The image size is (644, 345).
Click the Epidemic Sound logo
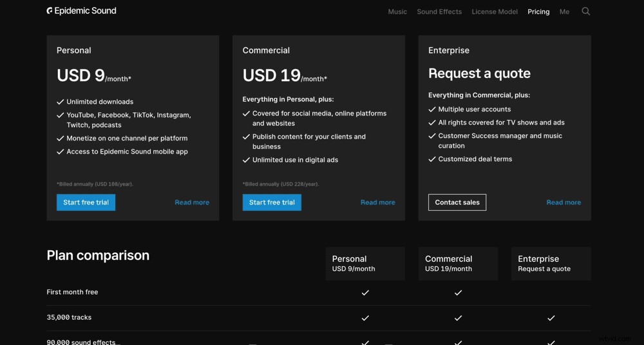click(x=82, y=11)
